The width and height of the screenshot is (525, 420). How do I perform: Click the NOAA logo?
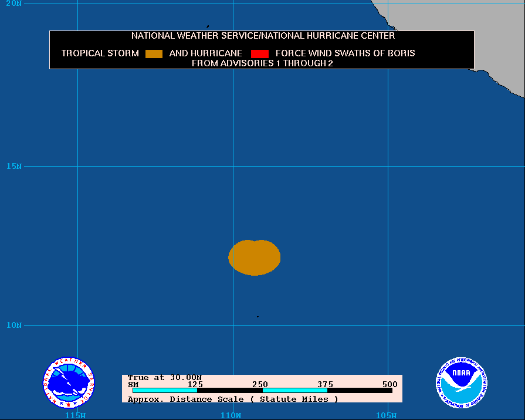[462, 382]
